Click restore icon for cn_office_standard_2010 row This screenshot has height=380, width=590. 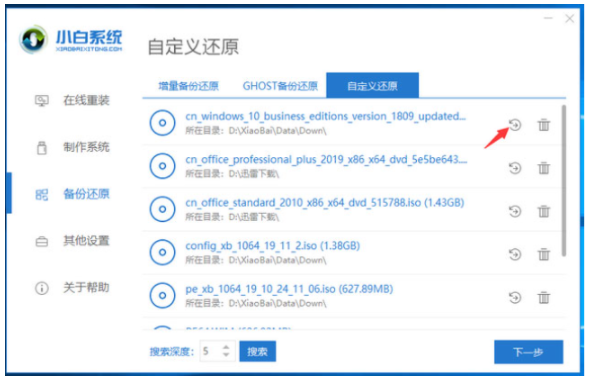515,211
